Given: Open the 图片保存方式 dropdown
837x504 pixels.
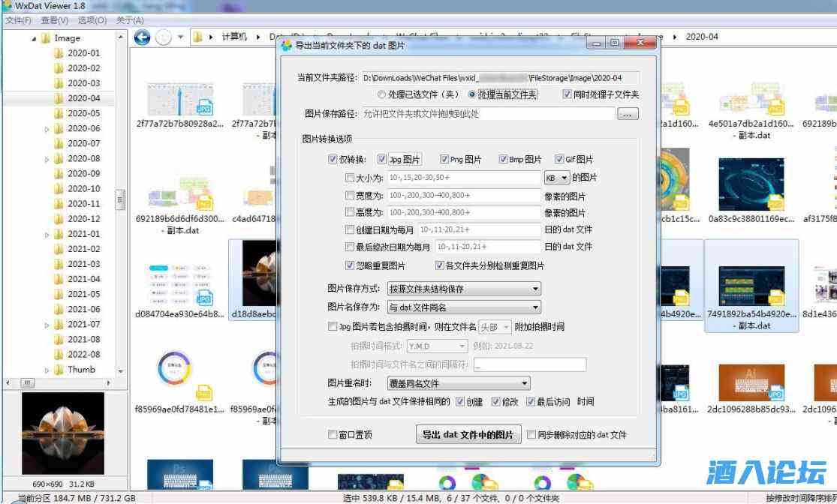Looking at the screenshot, I should pos(462,288).
